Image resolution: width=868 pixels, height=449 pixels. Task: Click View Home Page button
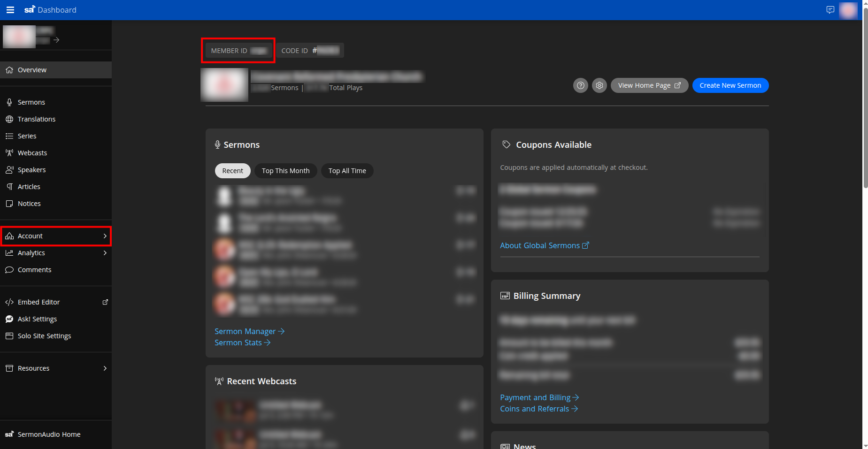649,85
